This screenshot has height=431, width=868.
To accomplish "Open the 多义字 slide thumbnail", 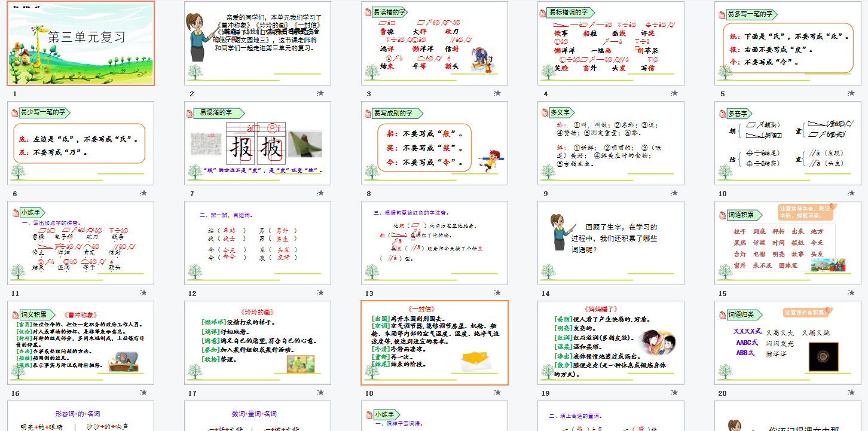I will [x=611, y=143].
